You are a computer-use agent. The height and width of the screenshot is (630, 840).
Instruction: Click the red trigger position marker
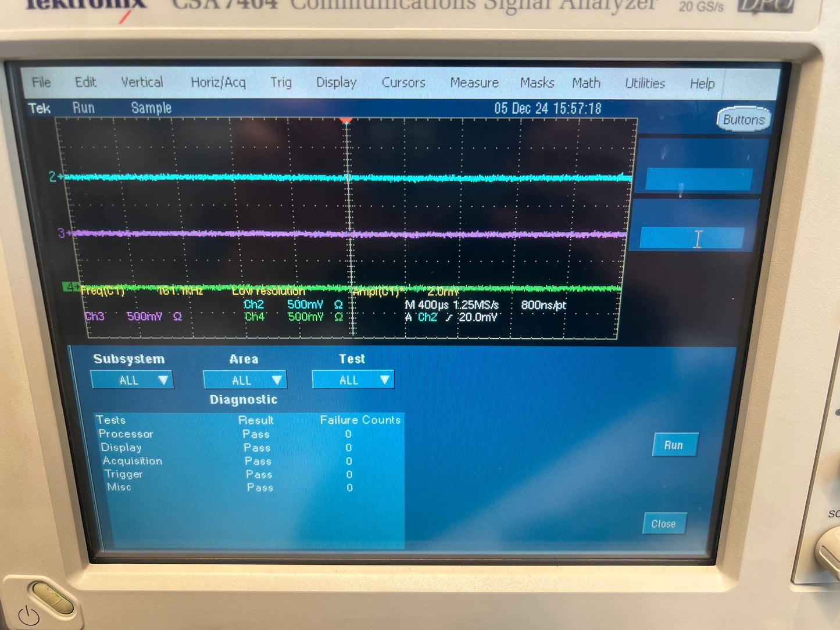346,120
